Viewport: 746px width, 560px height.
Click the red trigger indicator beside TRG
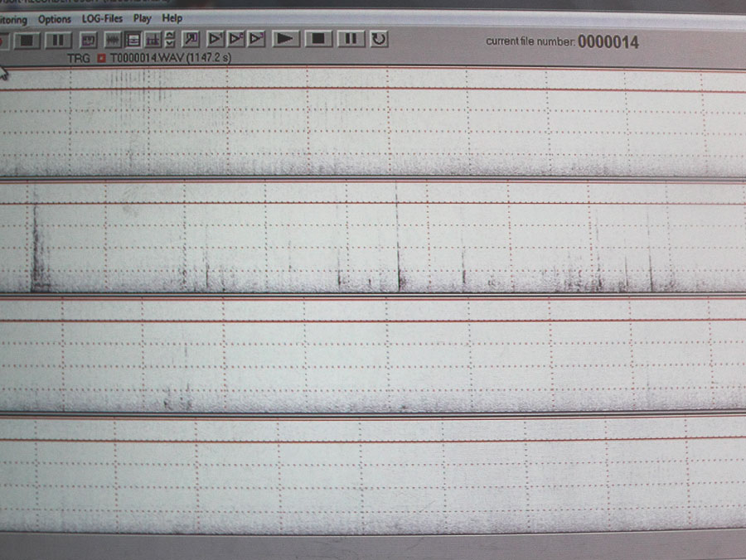101,58
